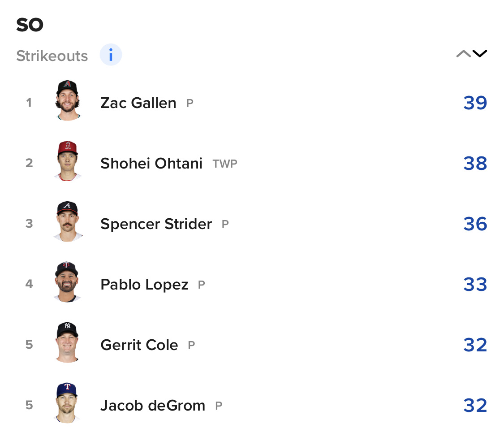Viewport: 504px width, 437px height.
Task: Click Pablo Lopez's 33 strikeouts value
Action: pyautogui.click(x=475, y=284)
